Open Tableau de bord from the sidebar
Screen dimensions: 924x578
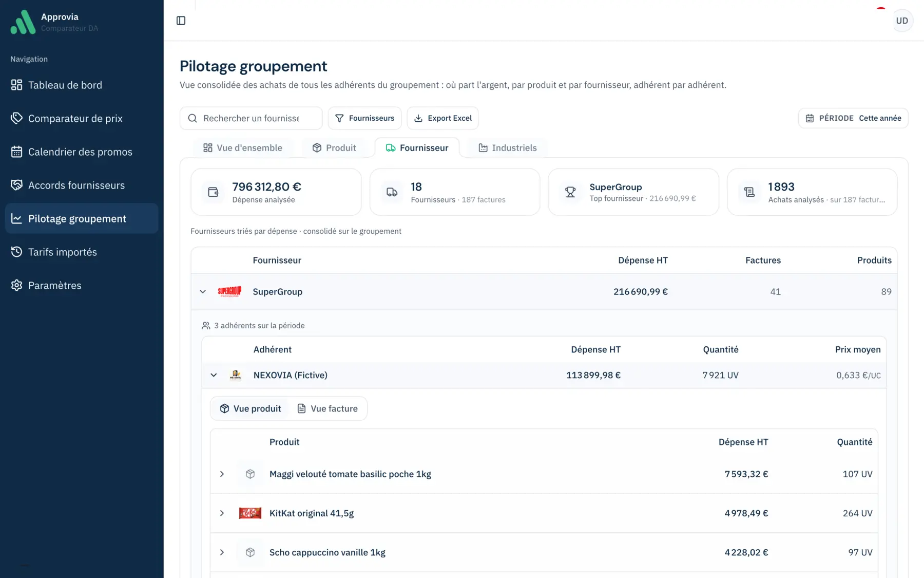(x=82, y=85)
